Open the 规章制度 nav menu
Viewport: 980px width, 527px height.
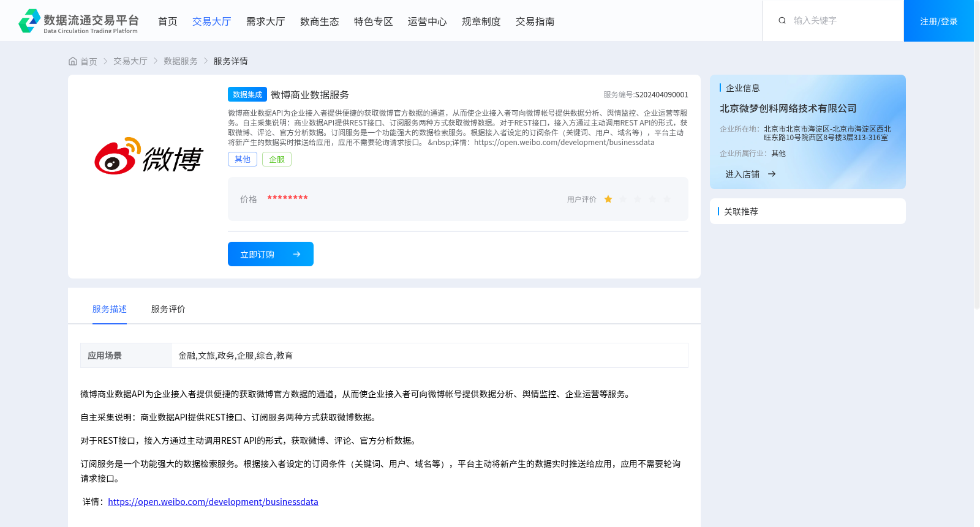481,21
